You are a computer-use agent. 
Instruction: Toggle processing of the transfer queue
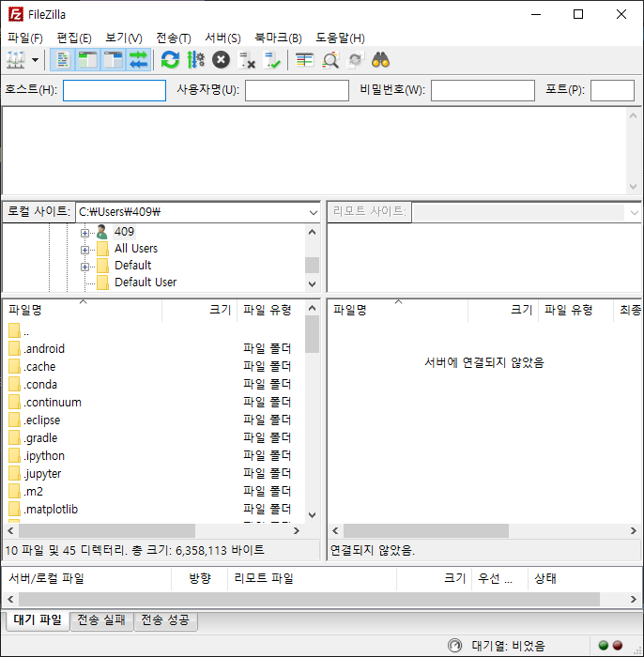click(195, 60)
